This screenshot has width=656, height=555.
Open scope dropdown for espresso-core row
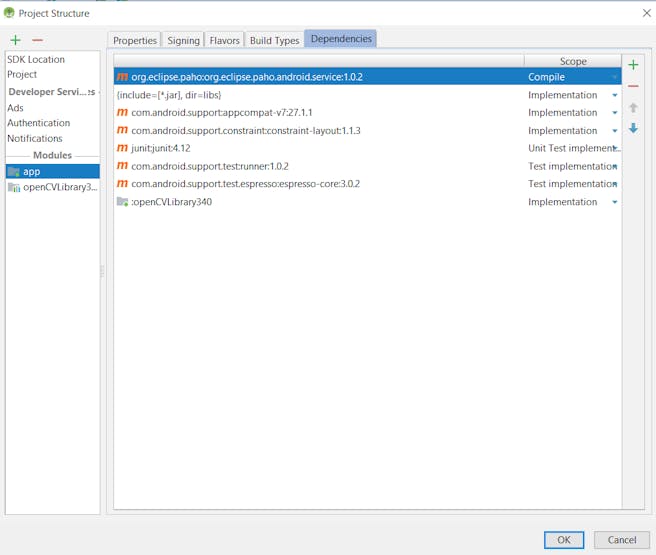click(x=615, y=184)
